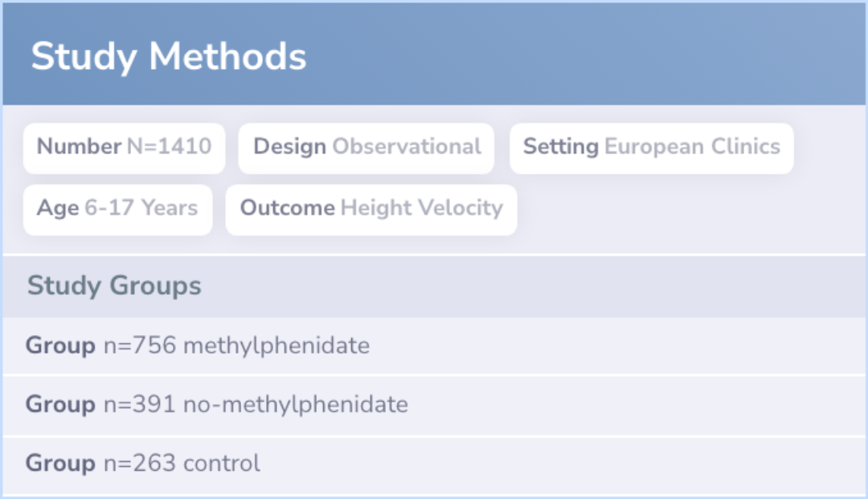Click the Observational value text

pos(407,146)
